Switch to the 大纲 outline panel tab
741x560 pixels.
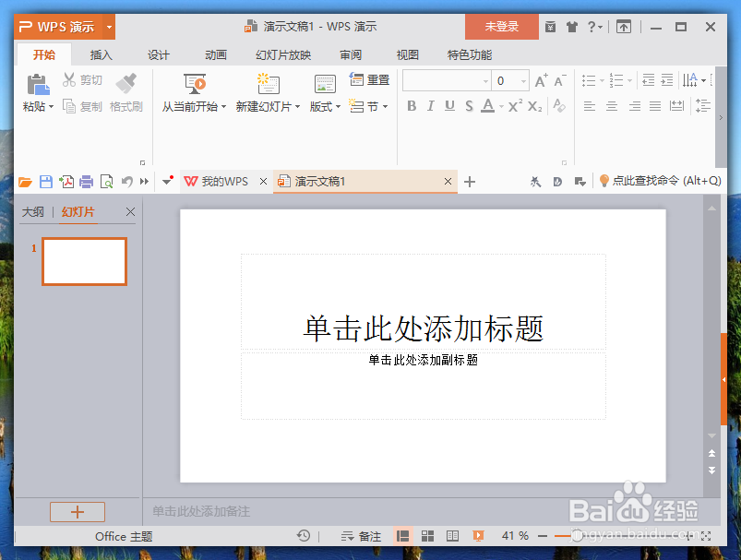(32, 211)
